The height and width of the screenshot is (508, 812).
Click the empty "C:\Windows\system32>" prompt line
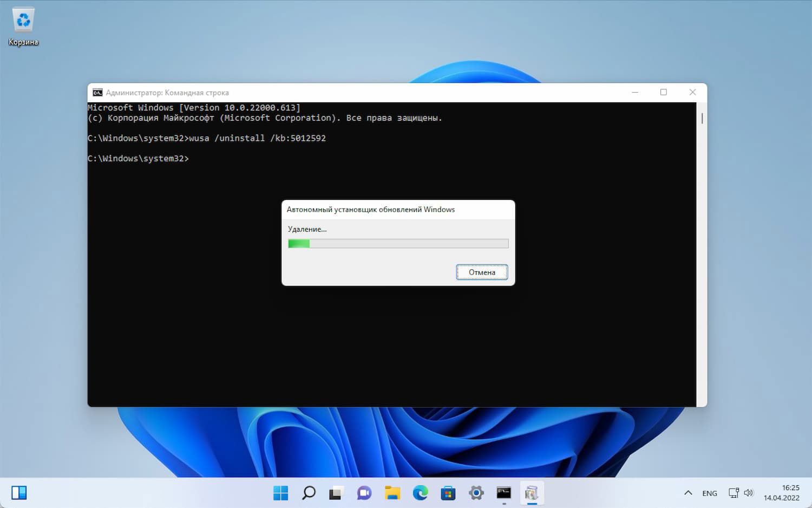138,159
